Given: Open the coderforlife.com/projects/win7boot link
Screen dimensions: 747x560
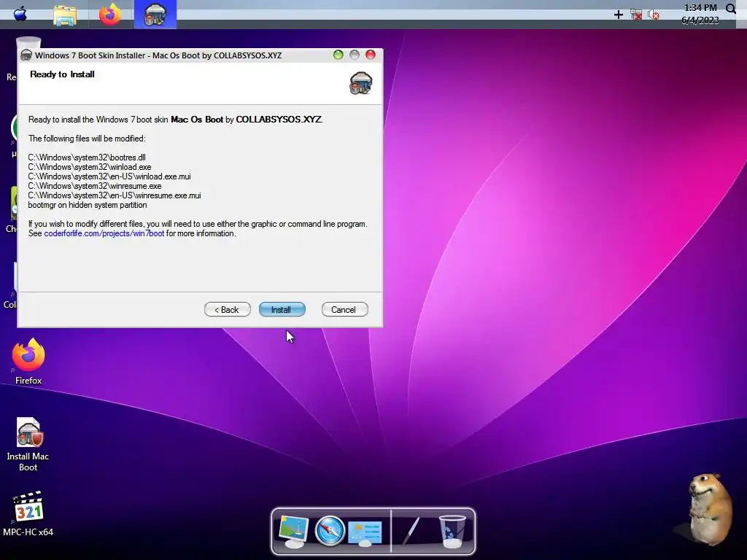Looking at the screenshot, I should pos(104,233).
